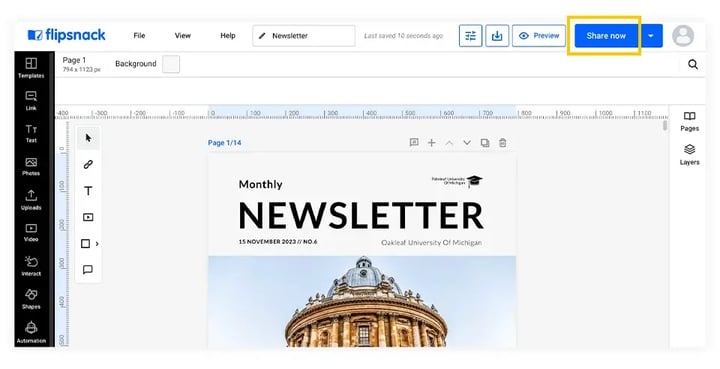Select the arrow pointer tool
The height and width of the screenshot is (369, 720).
[x=88, y=138]
